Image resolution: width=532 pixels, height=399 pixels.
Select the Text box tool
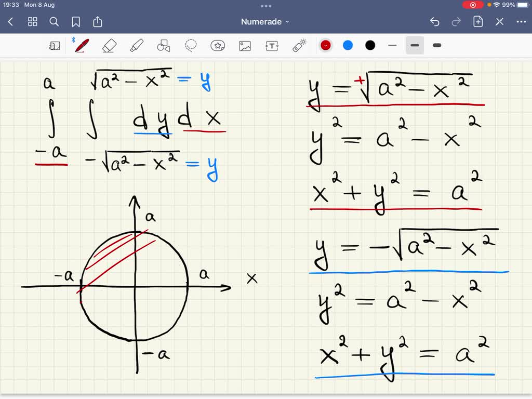click(x=272, y=45)
